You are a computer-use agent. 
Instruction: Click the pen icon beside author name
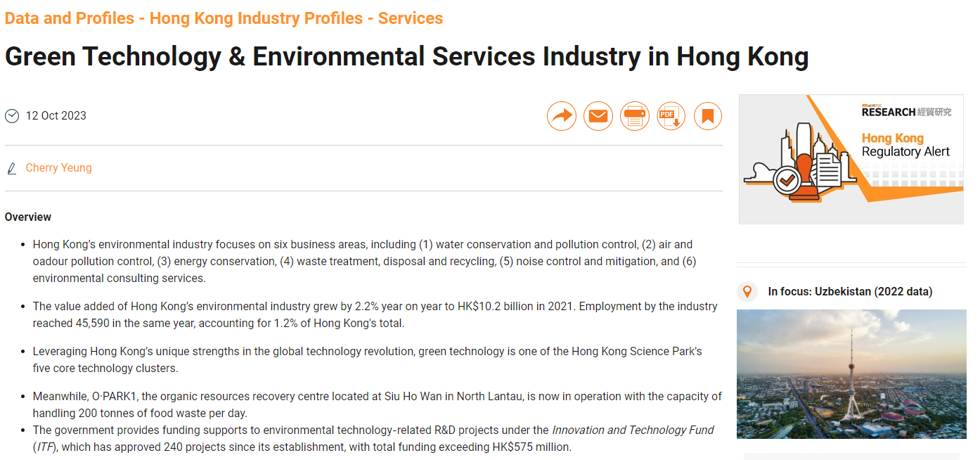tap(12, 169)
